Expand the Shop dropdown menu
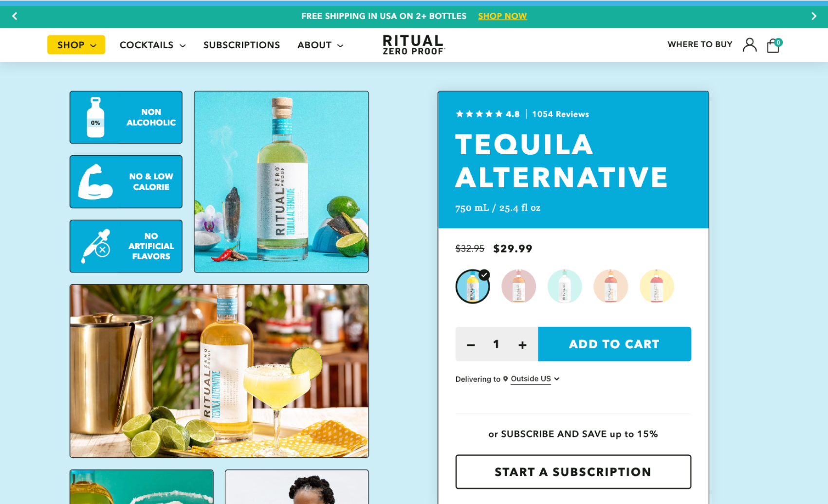Image resolution: width=828 pixels, height=504 pixels. [x=76, y=45]
